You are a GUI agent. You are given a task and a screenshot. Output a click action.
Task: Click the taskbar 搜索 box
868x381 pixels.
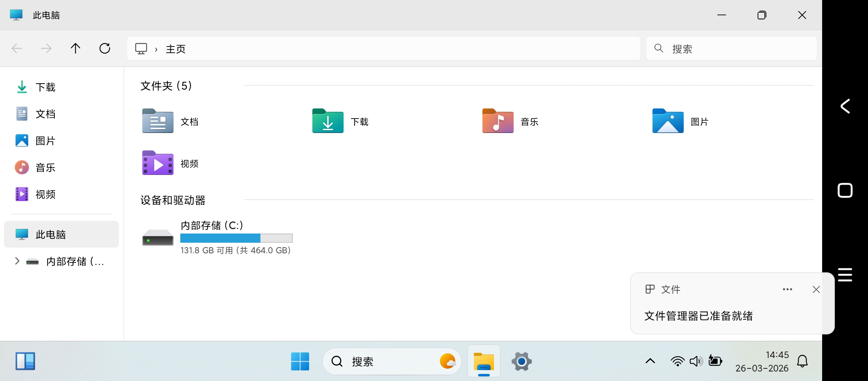(x=392, y=361)
